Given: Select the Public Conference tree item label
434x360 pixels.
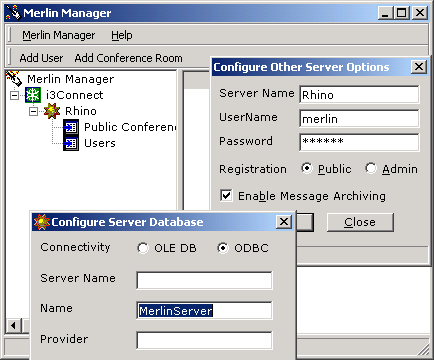Looking at the screenshot, I should pos(130,127).
